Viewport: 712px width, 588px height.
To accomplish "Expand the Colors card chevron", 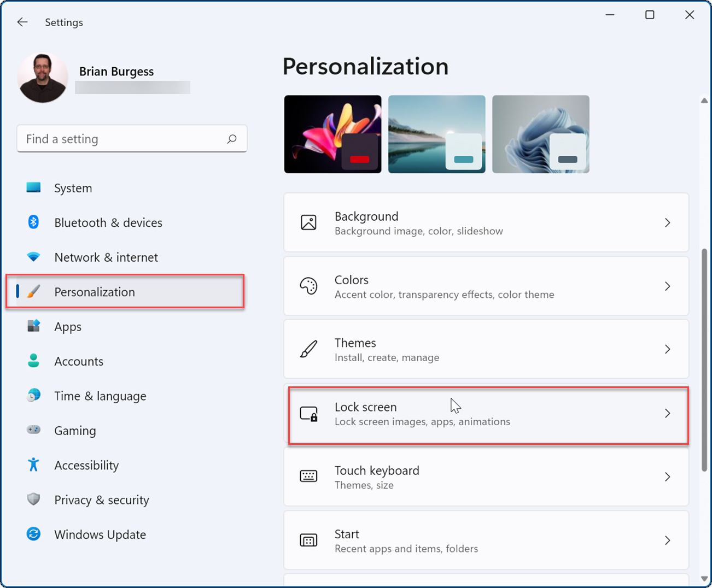I will pyautogui.click(x=667, y=286).
